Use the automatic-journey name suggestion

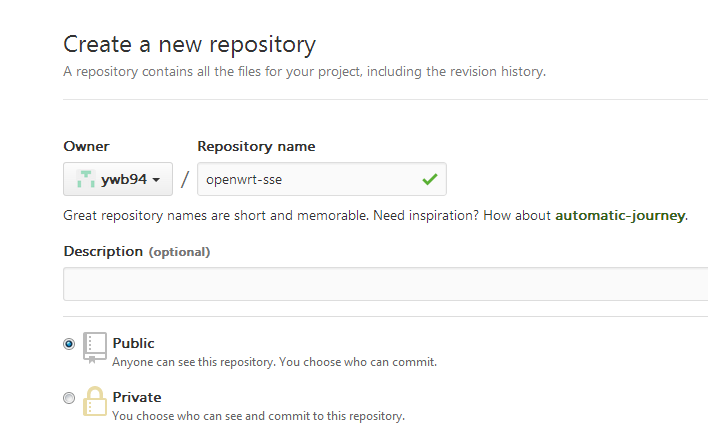[x=620, y=216]
